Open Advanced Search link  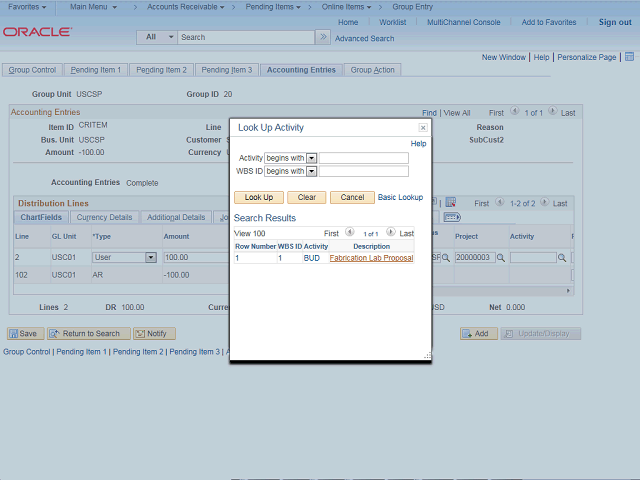pos(364,38)
